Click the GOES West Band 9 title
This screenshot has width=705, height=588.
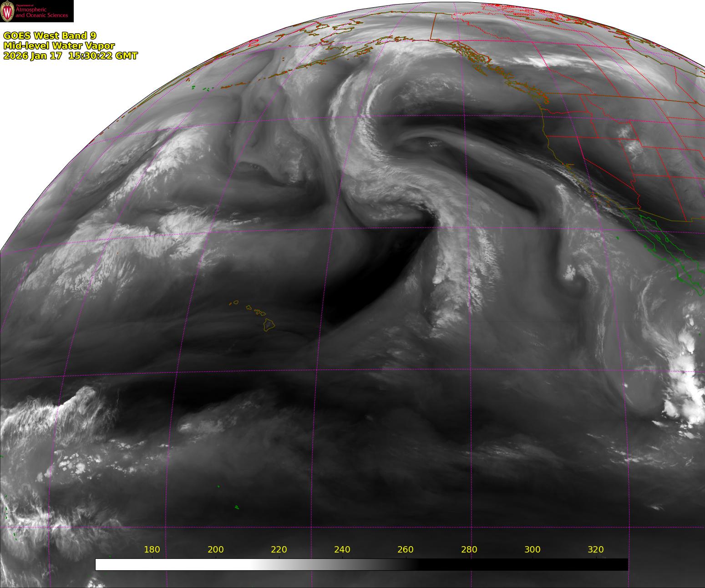coord(50,35)
